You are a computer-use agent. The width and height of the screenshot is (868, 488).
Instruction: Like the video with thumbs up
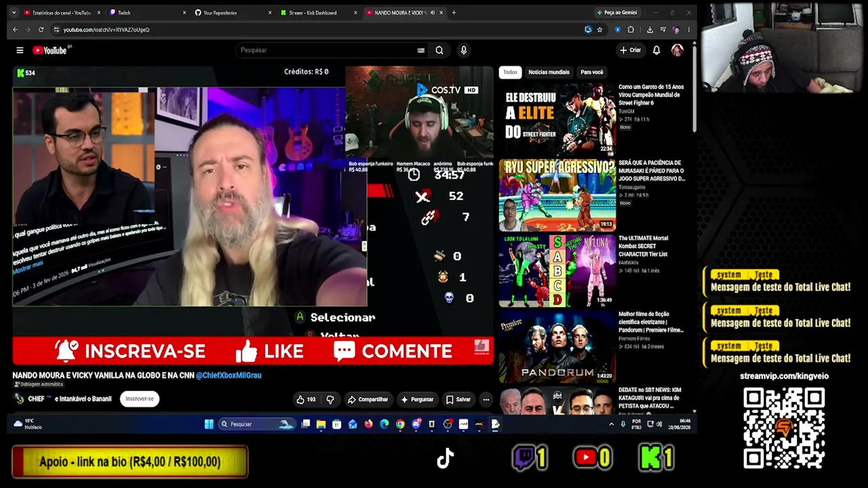tap(307, 400)
